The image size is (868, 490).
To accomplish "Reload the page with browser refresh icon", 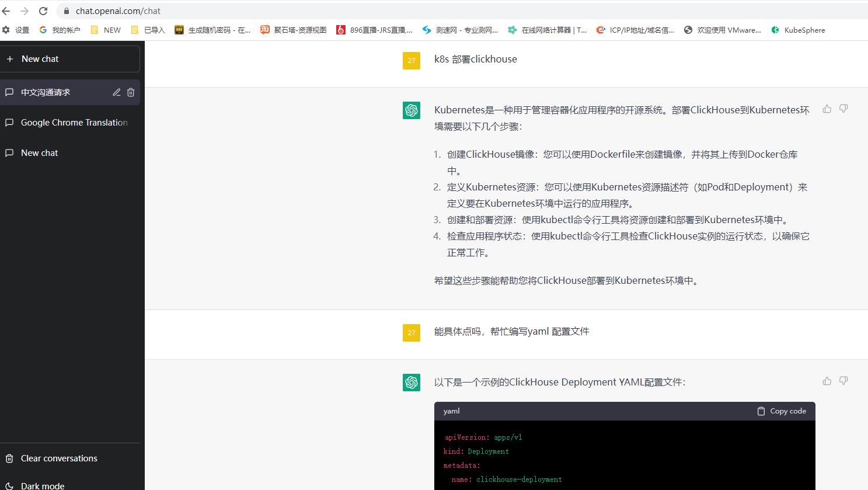I will click(x=43, y=11).
